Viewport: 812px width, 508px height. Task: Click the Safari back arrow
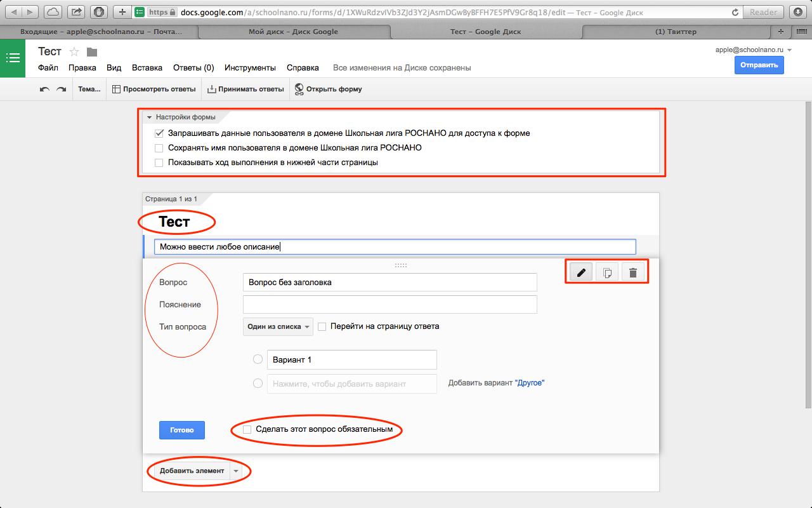(x=14, y=11)
